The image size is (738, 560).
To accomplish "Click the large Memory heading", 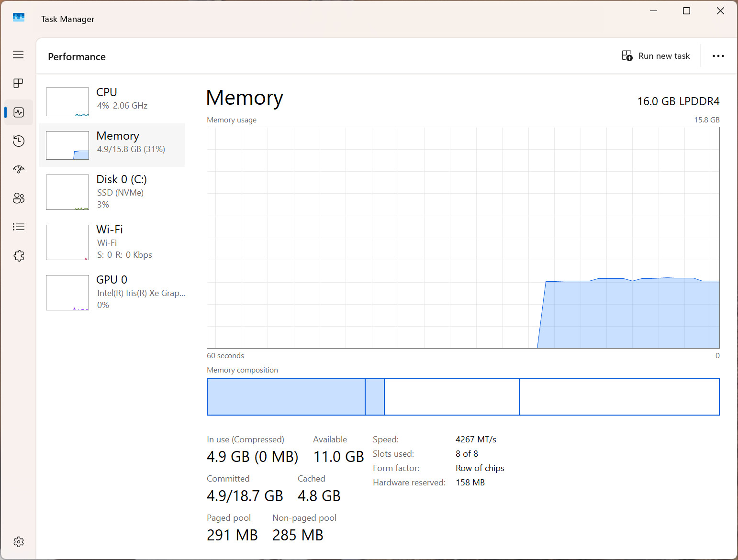I will coord(245,98).
